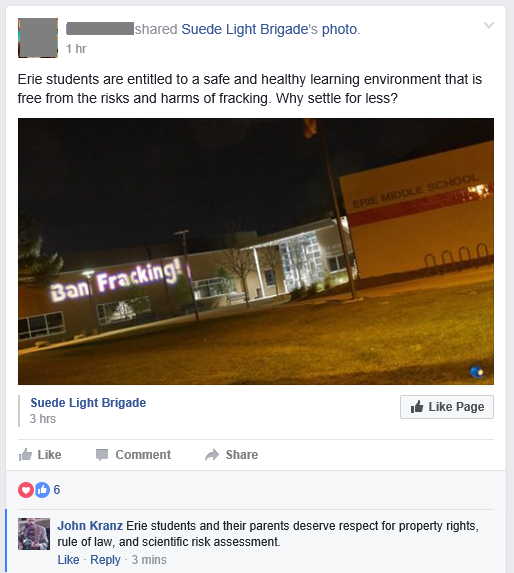This screenshot has width=514, height=573.
Task: Click the thumbs-up Like icon under post
Action: click(x=25, y=455)
